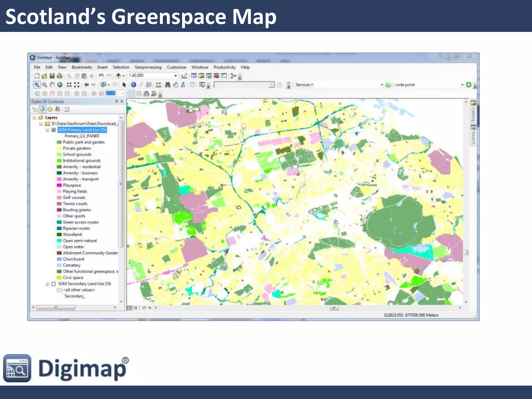
Task: Open the Add Data dropdown arrow
Action: click(x=124, y=76)
